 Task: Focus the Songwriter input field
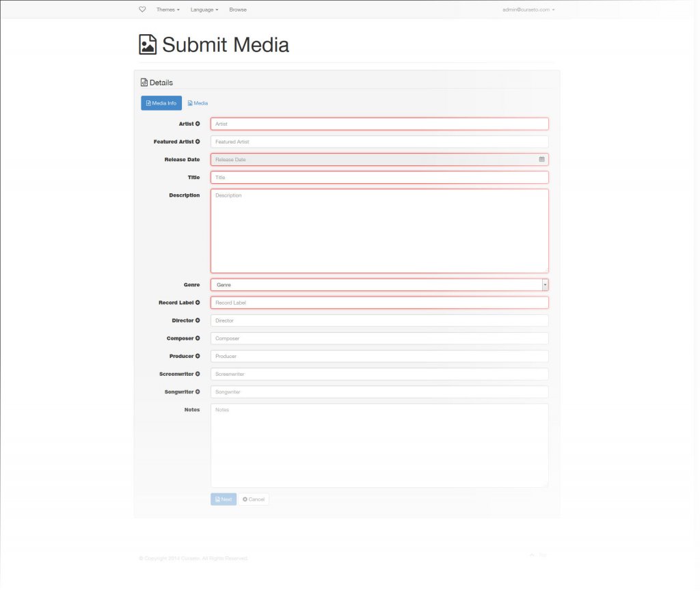tap(379, 391)
